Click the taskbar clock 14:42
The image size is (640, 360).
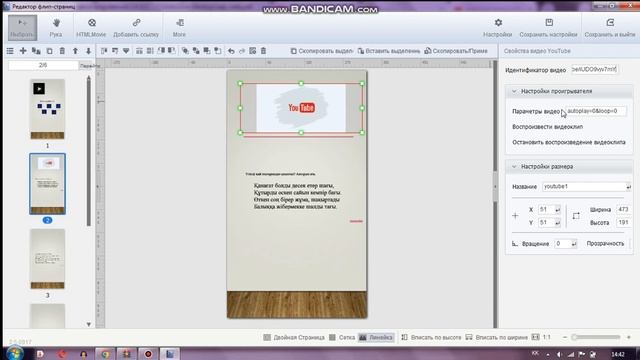pyautogui.click(x=618, y=354)
